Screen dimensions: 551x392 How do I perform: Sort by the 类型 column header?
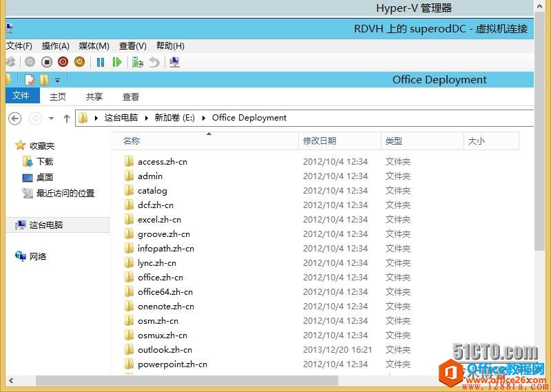[422, 141]
